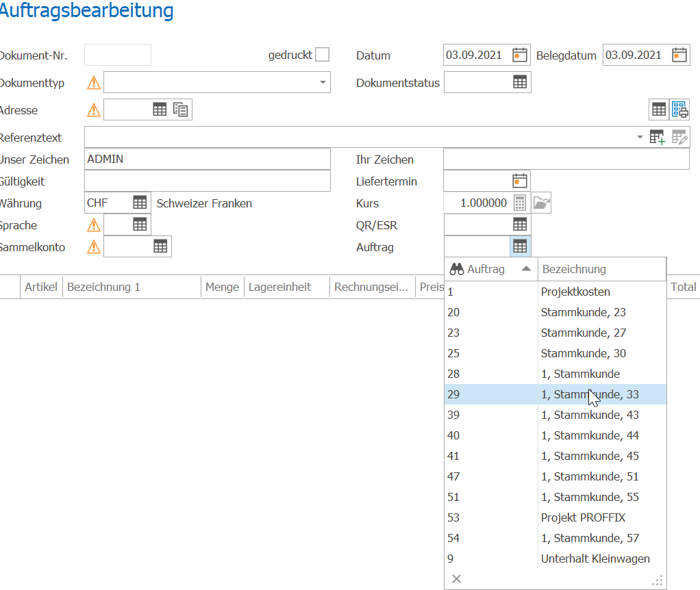This screenshot has height=590, width=700.
Task: Toggle the gedruckt checkbox
Action: (x=323, y=54)
